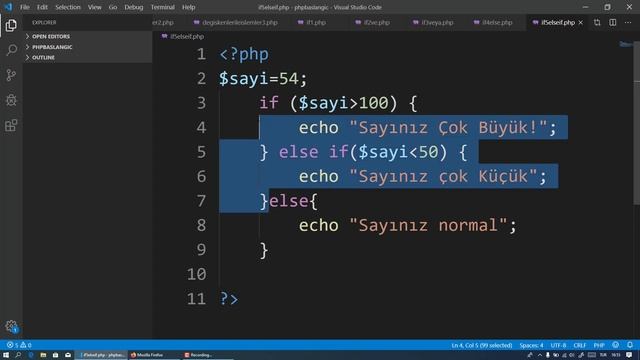
Task: Click line number 8 in gutter
Action: (x=201, y=225)
